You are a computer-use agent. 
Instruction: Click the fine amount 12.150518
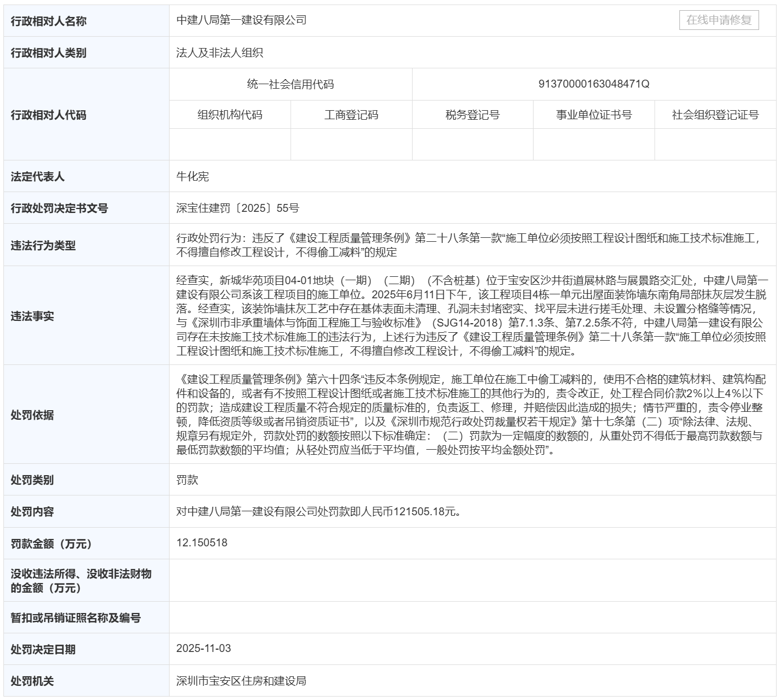(202, 543)
